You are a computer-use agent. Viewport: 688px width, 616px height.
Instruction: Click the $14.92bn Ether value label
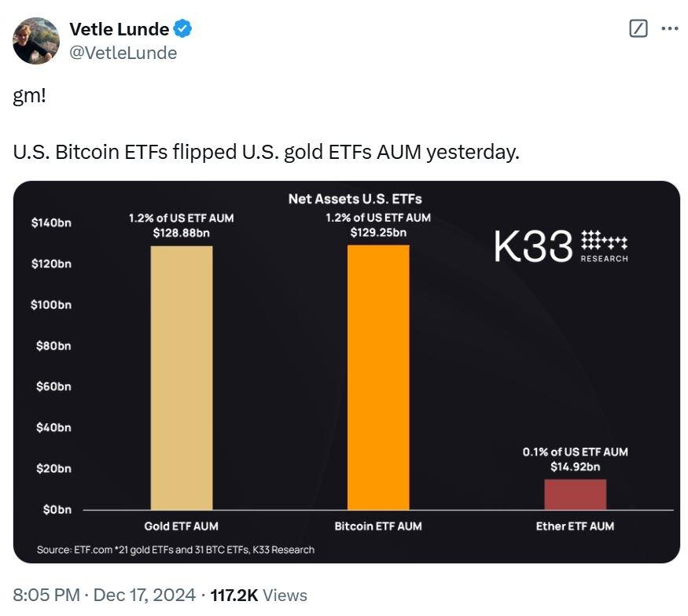[x=576, y=467]
